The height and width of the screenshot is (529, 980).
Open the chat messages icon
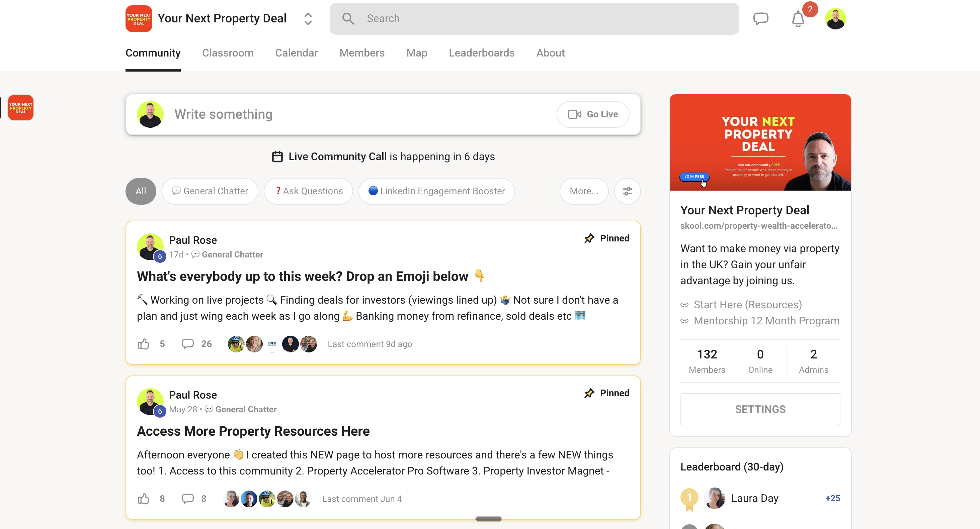tap(760, 18)
